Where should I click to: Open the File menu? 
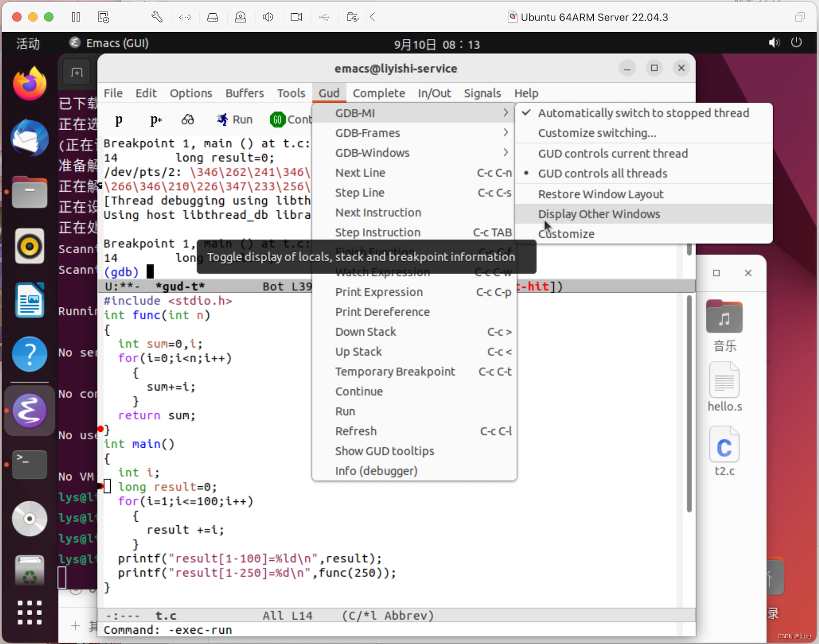113,93
